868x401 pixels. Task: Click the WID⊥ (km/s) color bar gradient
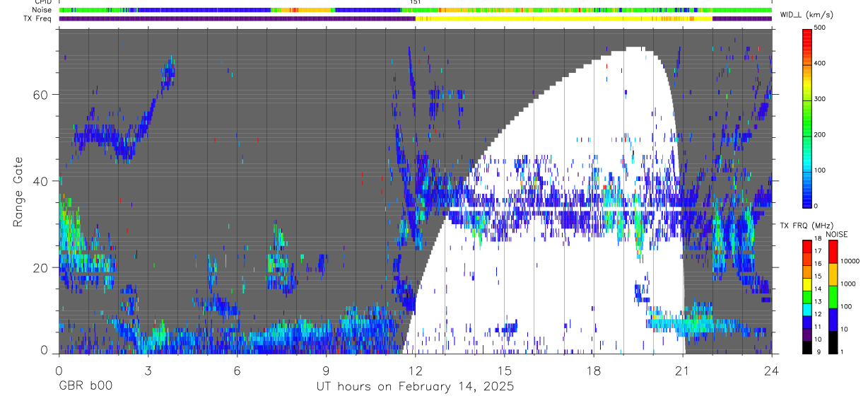tap(807, 117)
